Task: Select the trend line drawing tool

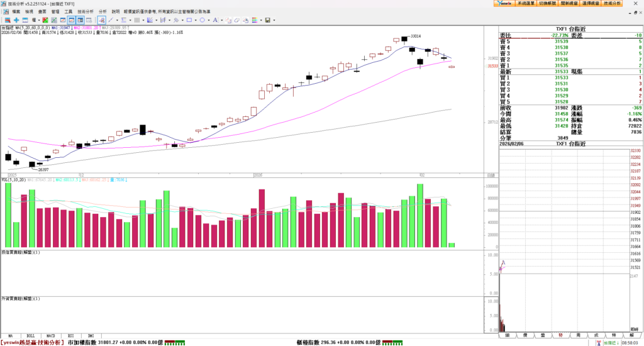Action: coord(111,20)
